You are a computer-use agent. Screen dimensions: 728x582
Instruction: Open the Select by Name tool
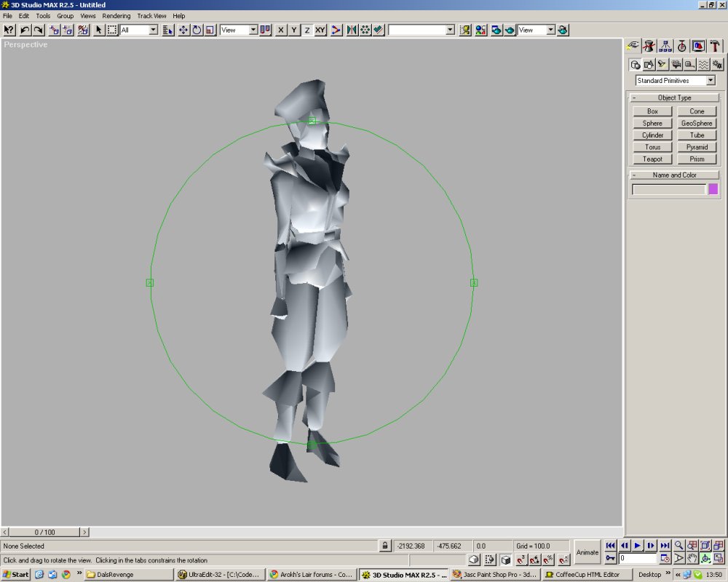(x=168, y=30)
